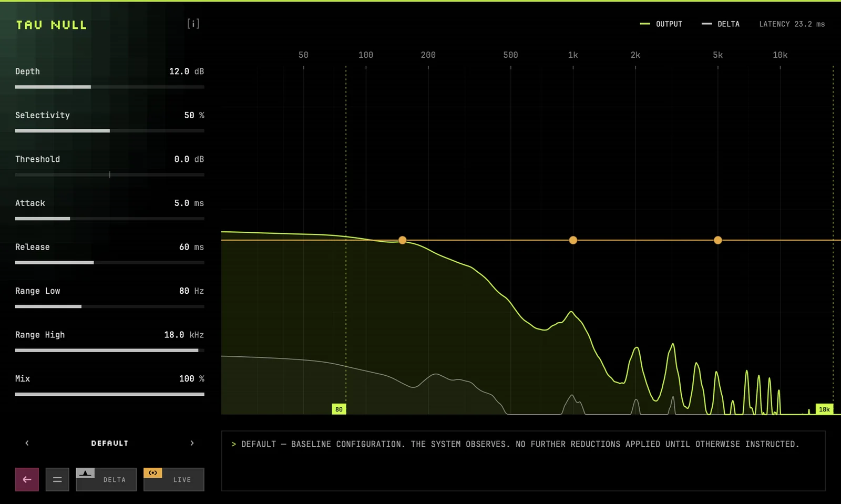Image resolution: width=841 pixels, height=504 pixels.
Task: Click the Range Low value 80 Hz
Action: pos(191,291)
